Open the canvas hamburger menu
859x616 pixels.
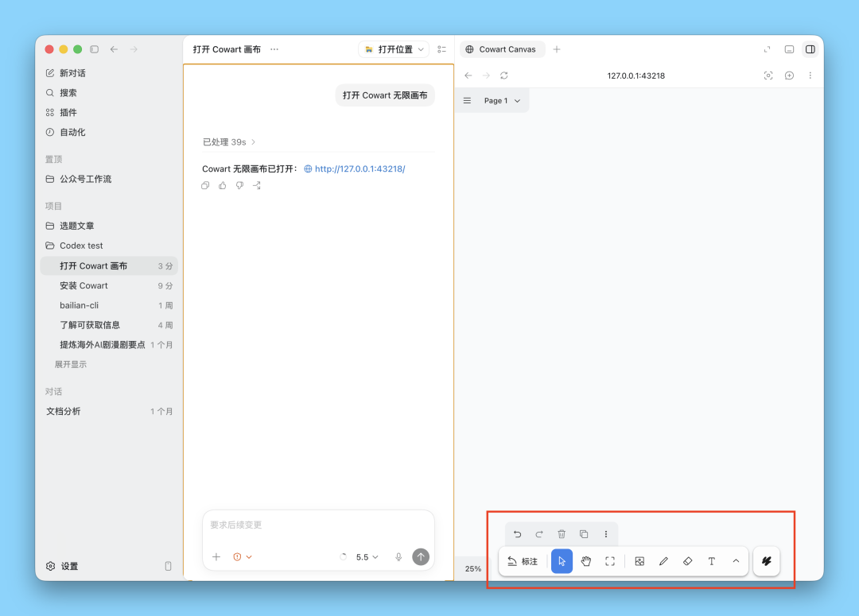[x=468, y=101]
